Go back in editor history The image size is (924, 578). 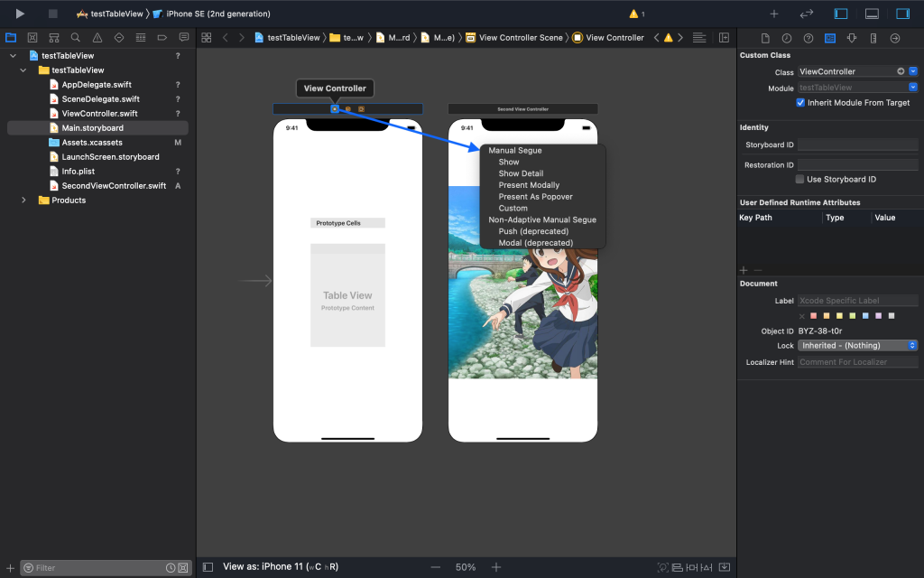pyautogui.click(x=225, y=38)
